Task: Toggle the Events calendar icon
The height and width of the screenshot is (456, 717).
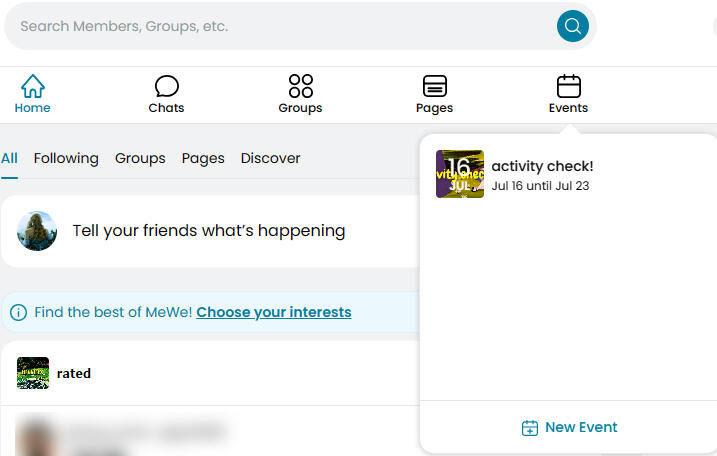Action: [568, 86]
